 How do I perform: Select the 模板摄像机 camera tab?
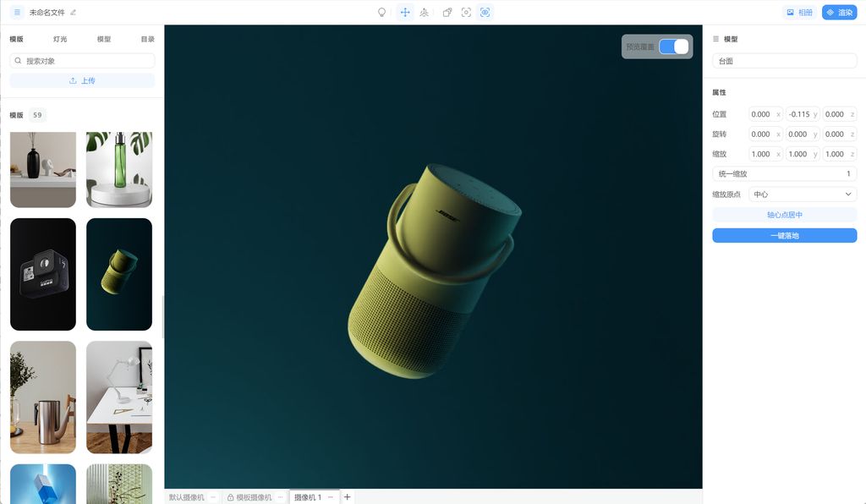click(x=253, y=497)
